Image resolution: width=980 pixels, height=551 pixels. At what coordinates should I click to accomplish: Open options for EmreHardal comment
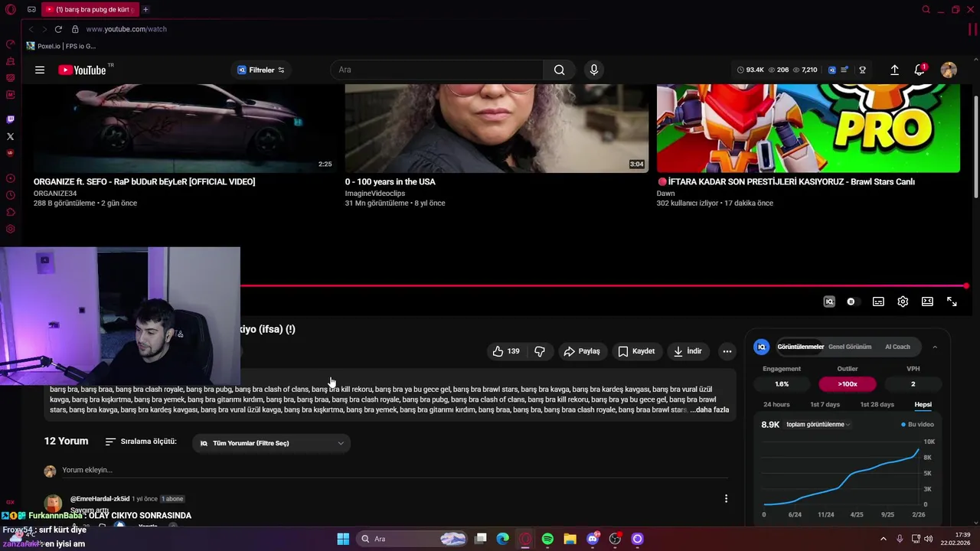click(726, 499)
